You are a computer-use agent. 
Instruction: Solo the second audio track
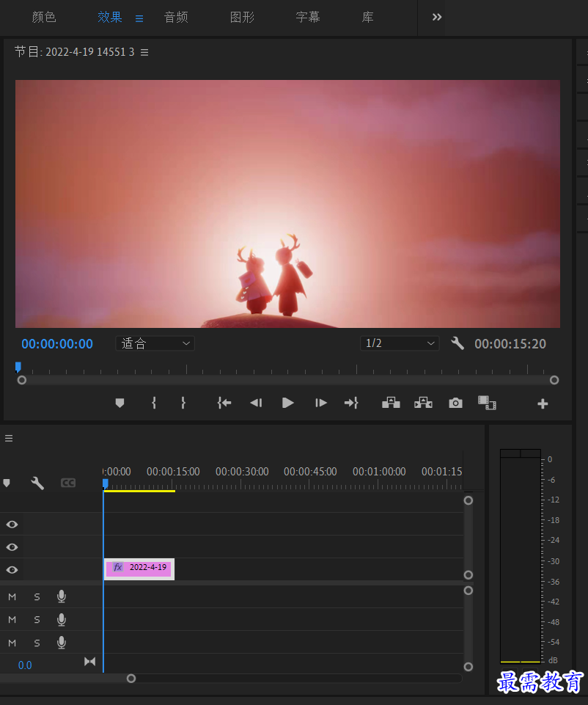pos(37,620)
